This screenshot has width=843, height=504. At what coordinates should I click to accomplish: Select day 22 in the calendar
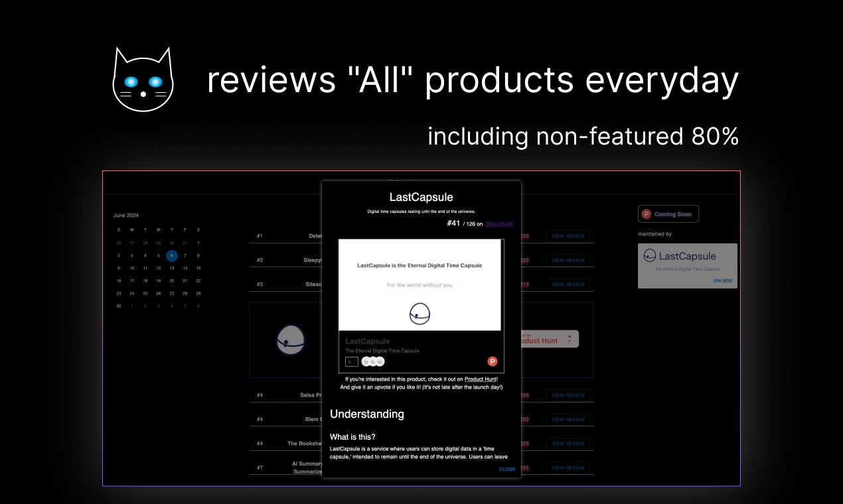(198, 281)
